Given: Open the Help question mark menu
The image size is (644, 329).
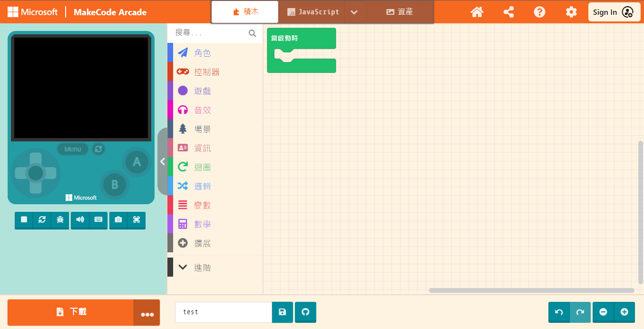Looking at the screenshot, I should click(539, 12).
